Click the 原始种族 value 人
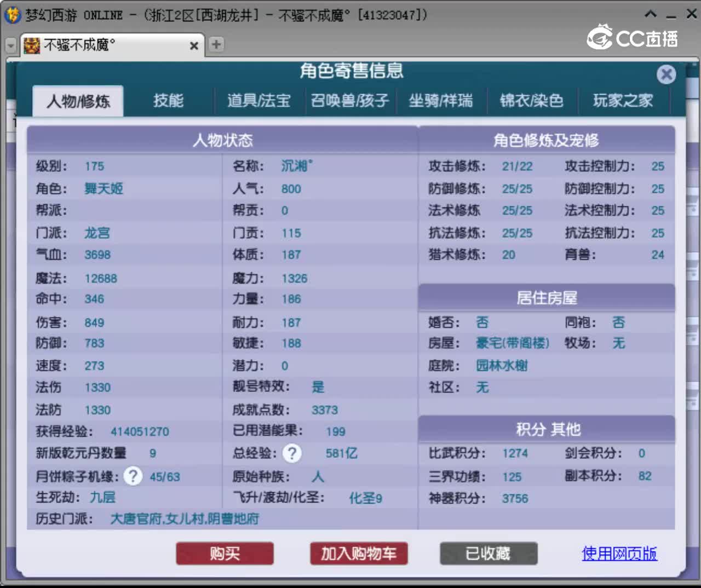This screenshot has height=588, width=701. coord(318,476)
